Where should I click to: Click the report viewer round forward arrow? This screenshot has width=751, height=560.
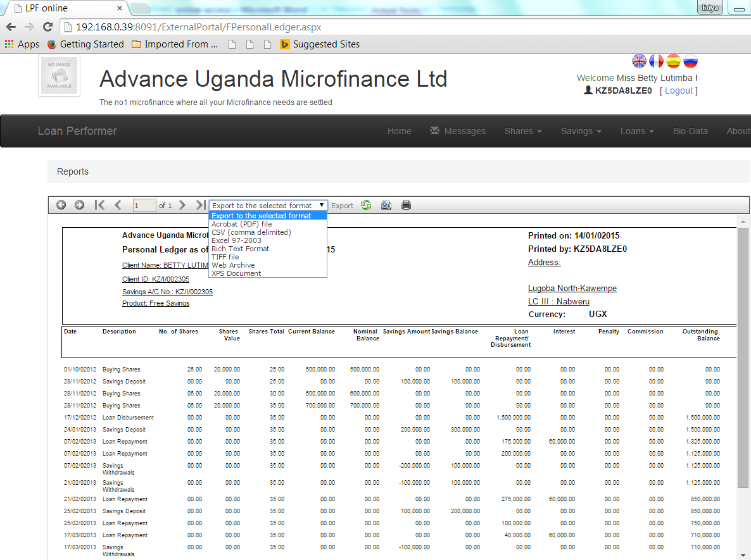click(80, 205)
